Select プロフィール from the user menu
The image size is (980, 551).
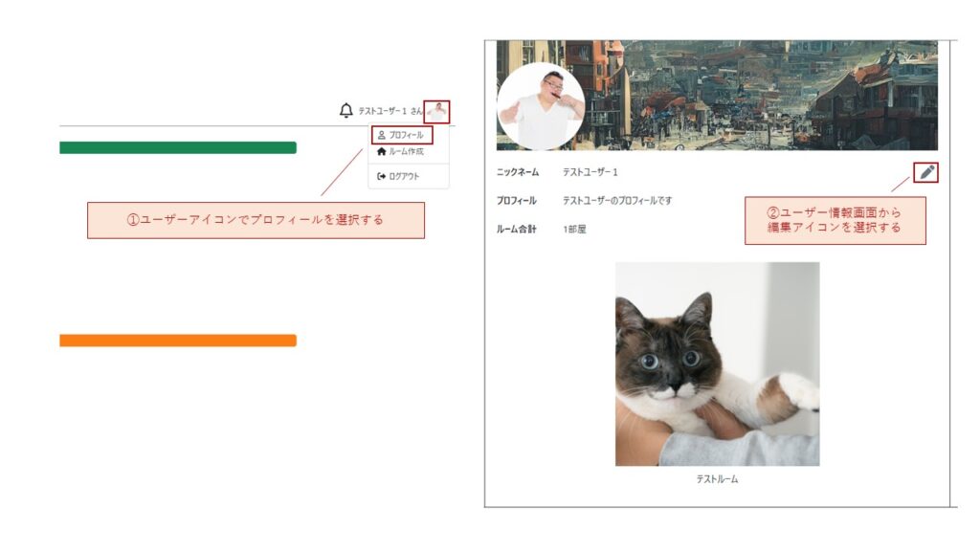[401, 135]
